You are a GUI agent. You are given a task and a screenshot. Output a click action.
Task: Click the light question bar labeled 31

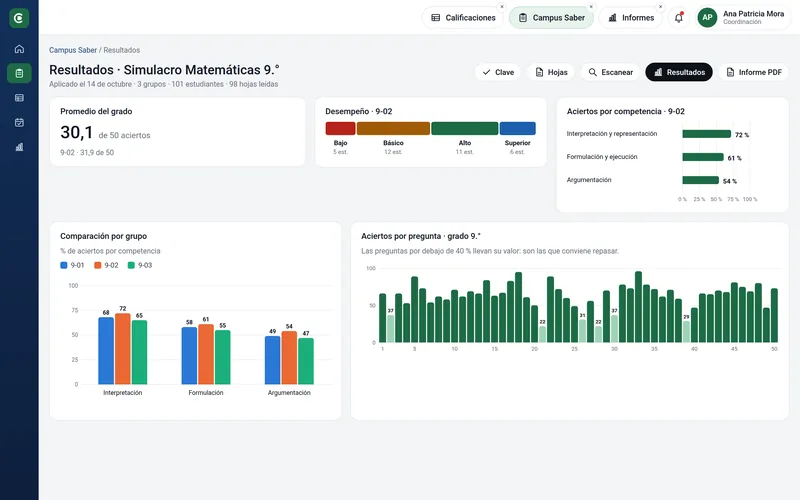582,331
